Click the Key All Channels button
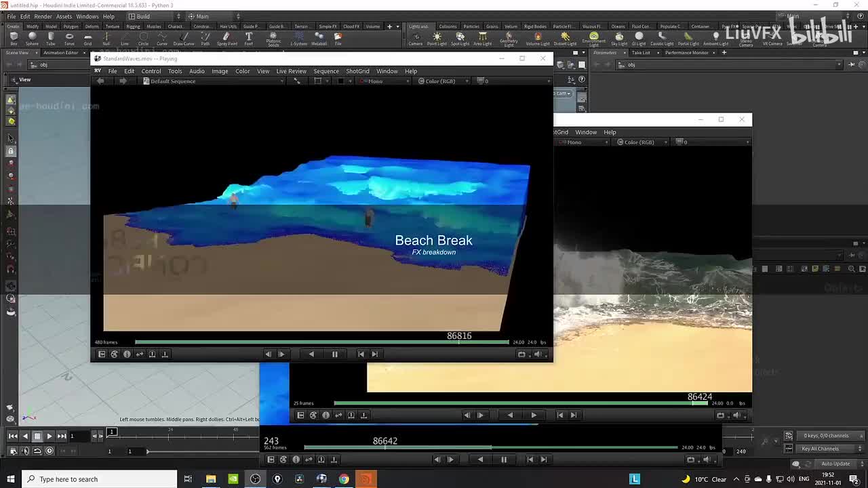868x488 pixels. click(x=820, y=449)
